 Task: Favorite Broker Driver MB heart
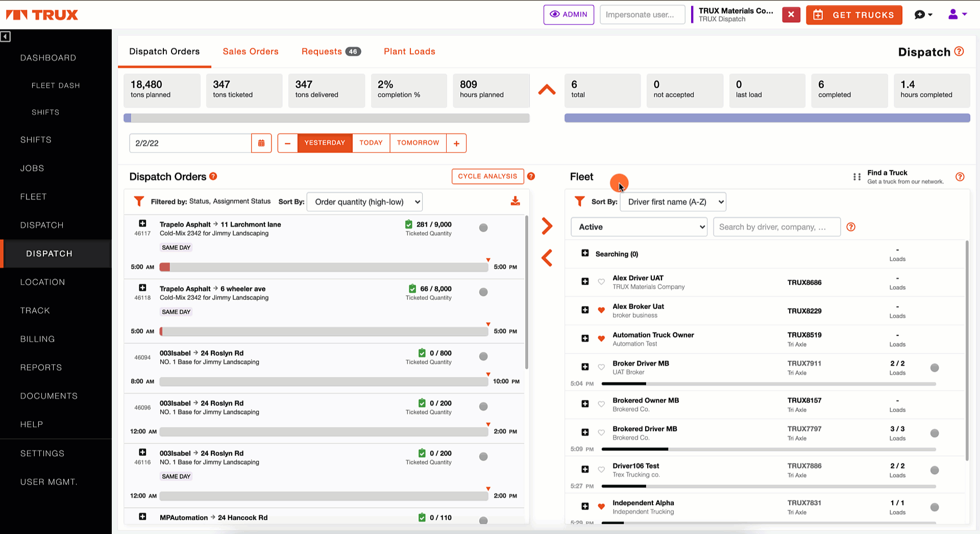(x=601, y=368)
